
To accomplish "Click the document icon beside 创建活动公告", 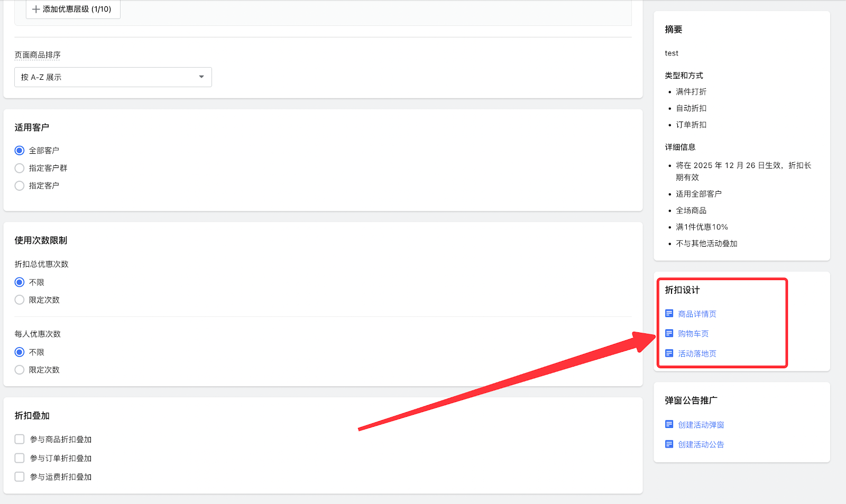I will click(x=669, y=444).
